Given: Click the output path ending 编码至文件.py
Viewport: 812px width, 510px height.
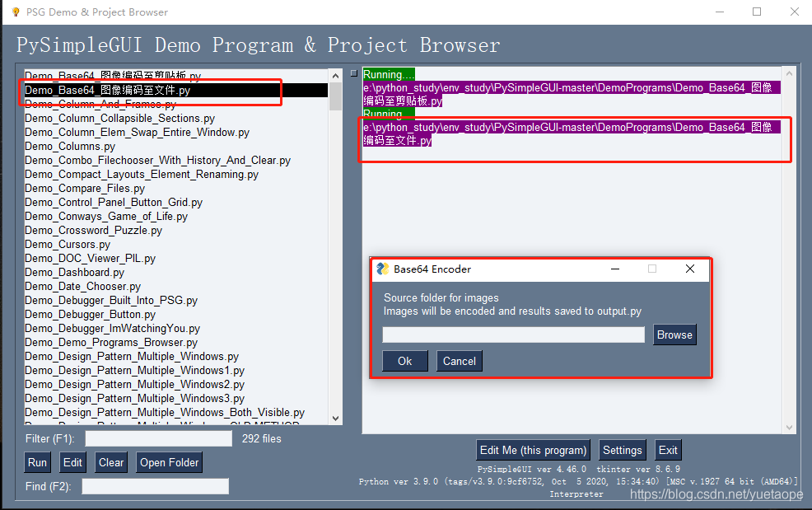Looking at the screenshot, I should click(x=572, y=133).
